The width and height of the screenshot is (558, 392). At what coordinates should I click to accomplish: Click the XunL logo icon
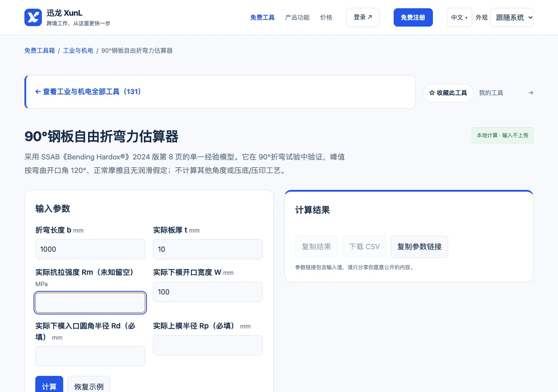point(33,17)
